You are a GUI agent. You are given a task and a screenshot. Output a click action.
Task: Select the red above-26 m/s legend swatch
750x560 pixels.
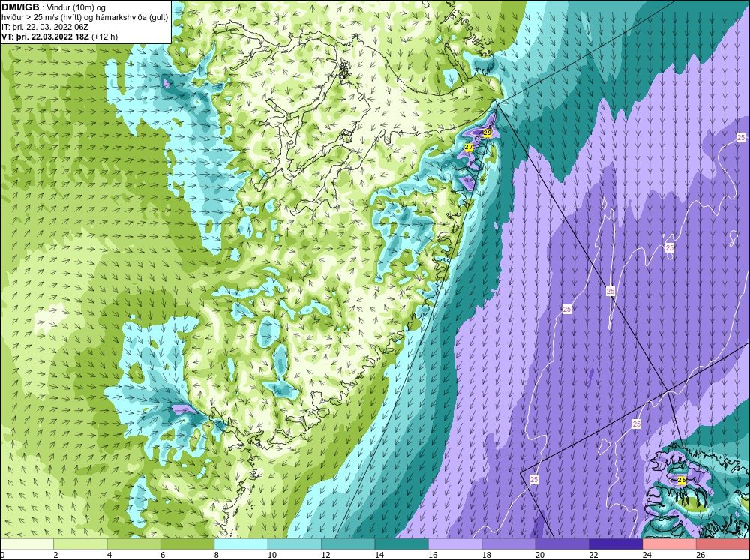coord(723,544)
